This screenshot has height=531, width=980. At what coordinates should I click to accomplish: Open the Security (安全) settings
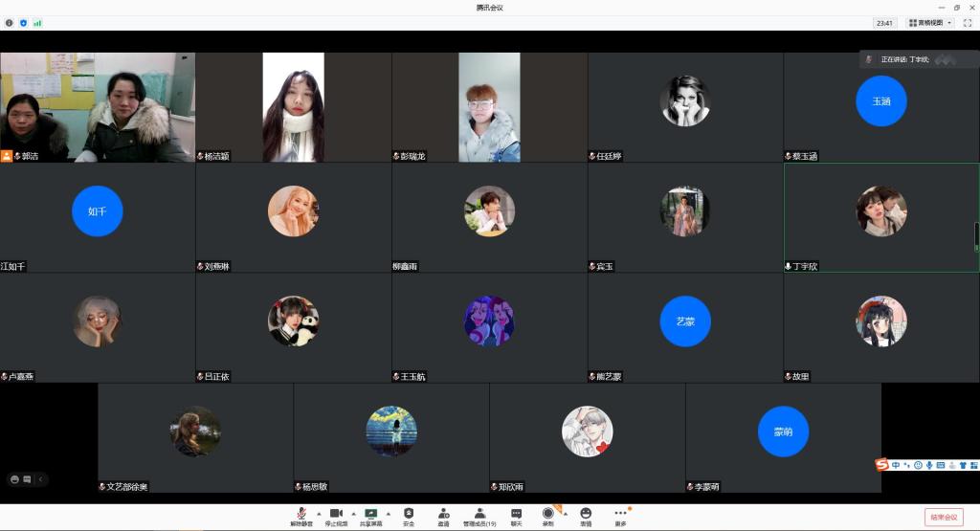point(409,515)
